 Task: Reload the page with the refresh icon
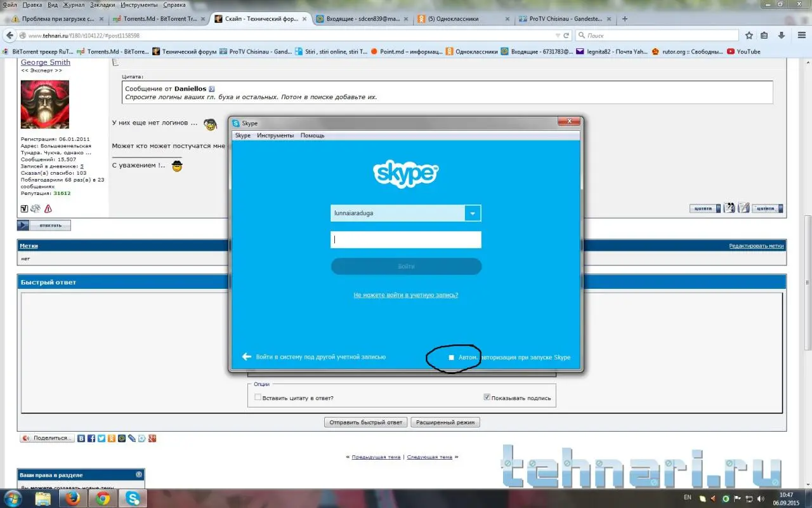coord(566,36)
